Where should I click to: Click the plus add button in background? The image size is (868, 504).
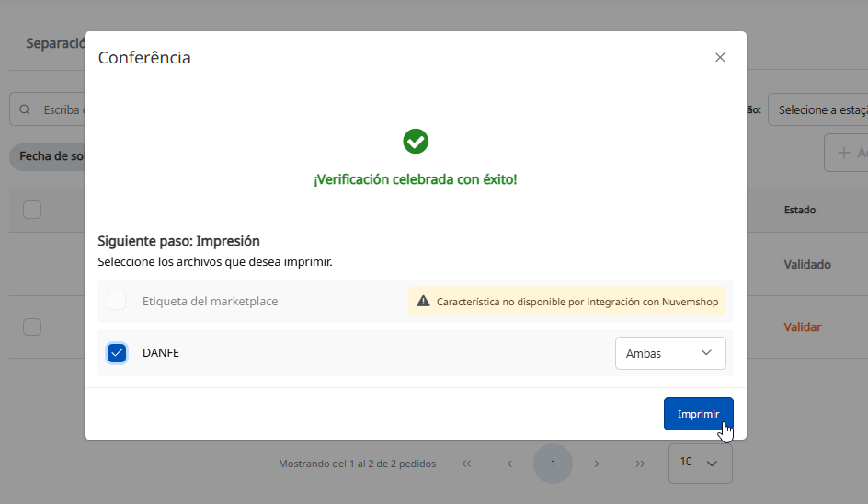pos(846,153)
